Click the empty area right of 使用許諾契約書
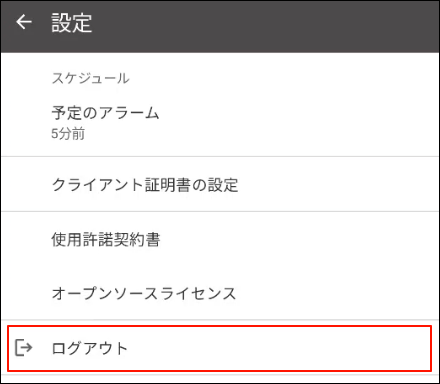 [x=298, y=239]
